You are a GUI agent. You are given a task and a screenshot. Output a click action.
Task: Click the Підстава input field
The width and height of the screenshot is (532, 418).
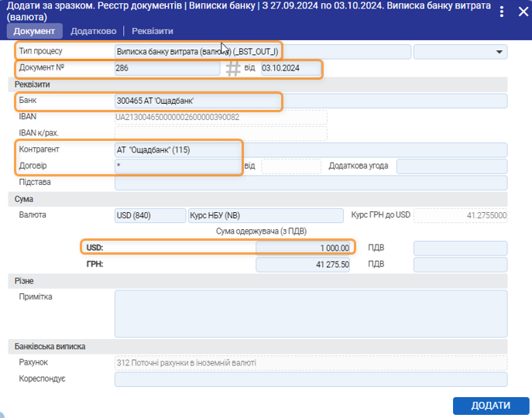click(310, 183)
